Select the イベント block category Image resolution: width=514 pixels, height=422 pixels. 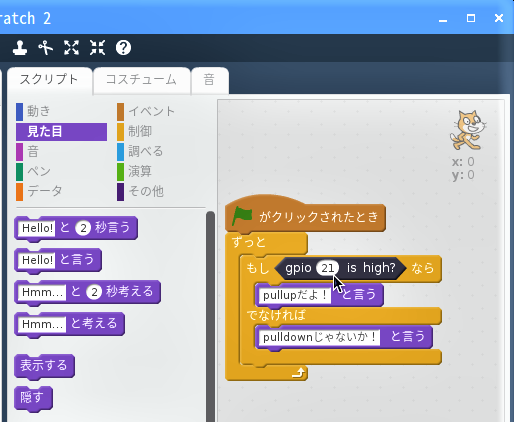[146, 111]
